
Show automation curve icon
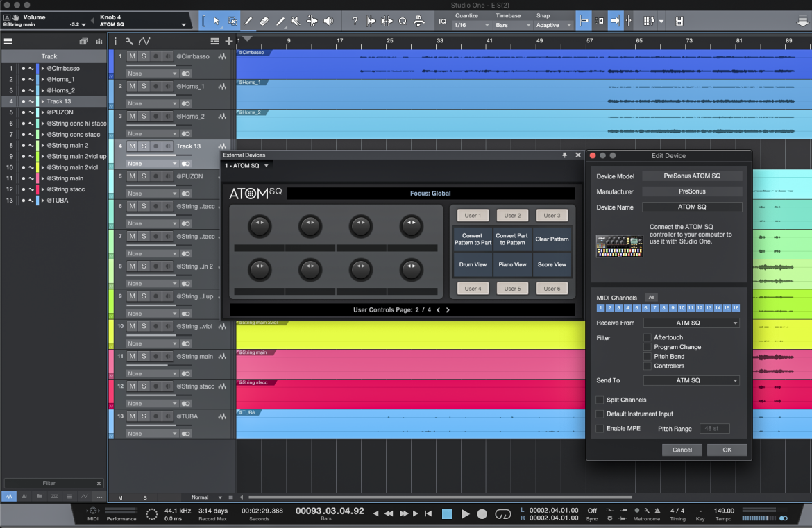[x=144, y=42]
